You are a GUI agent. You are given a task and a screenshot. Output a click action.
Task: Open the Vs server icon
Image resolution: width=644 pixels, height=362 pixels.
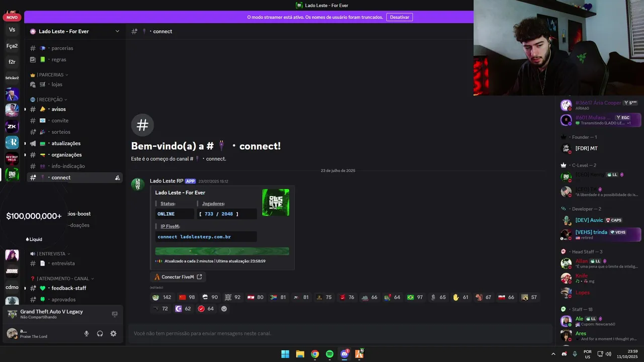point(12,30)
